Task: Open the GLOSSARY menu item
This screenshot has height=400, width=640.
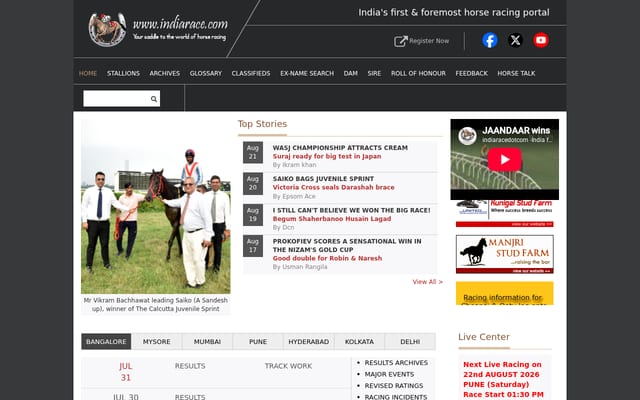Action: (x=206, y=73)
